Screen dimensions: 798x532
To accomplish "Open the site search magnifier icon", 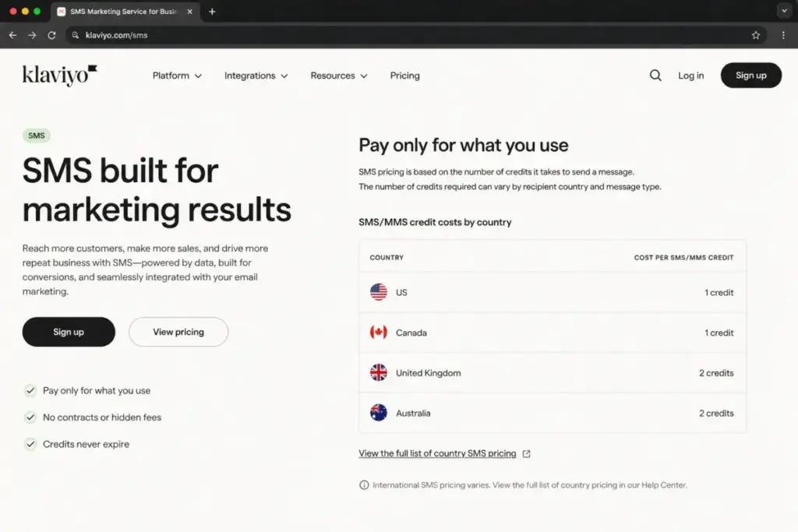I will [655, 76].
